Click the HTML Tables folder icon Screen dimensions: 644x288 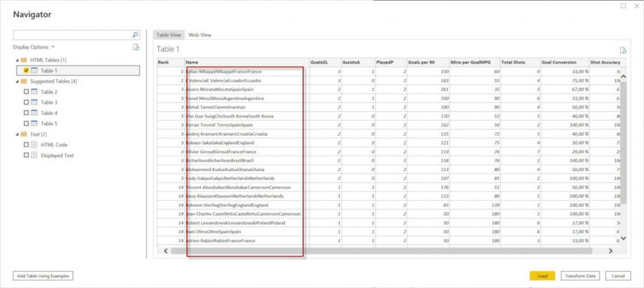(24, 60)
